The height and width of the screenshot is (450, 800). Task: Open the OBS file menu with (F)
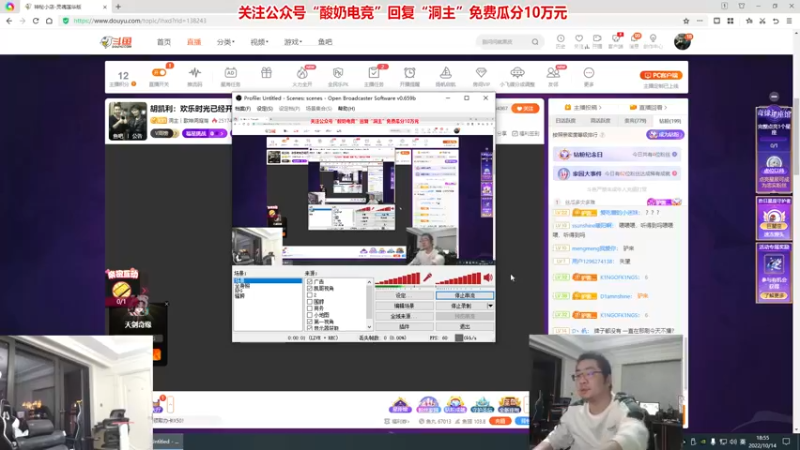243,109
